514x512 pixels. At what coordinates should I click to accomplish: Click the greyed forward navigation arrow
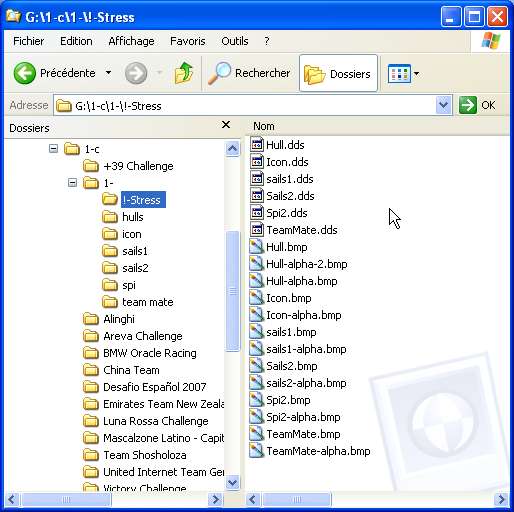click(x=136, y=73)
